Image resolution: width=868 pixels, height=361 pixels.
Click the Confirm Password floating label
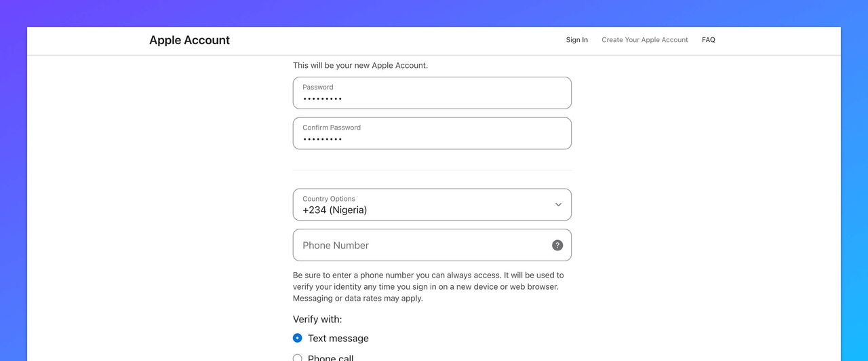pyautogui.click(x=332, y=128)
